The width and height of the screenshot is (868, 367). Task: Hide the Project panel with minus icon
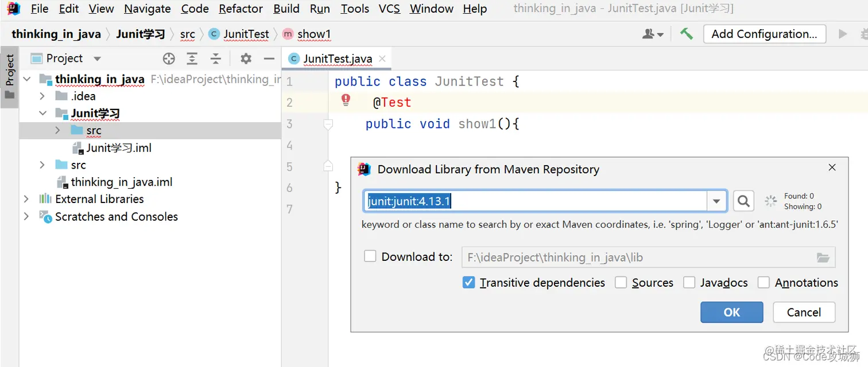269,58
